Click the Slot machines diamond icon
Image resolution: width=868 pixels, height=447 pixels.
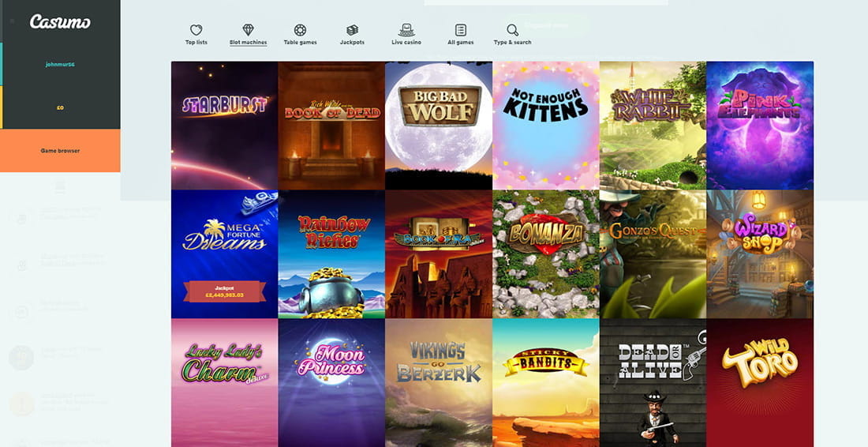[248, 30]
